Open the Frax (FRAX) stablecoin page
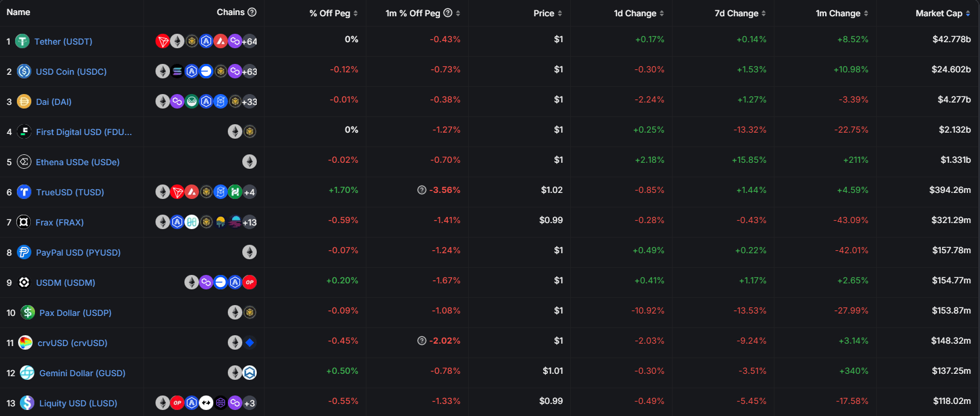The width and height of the screenshot is (980, 416). 60,222
